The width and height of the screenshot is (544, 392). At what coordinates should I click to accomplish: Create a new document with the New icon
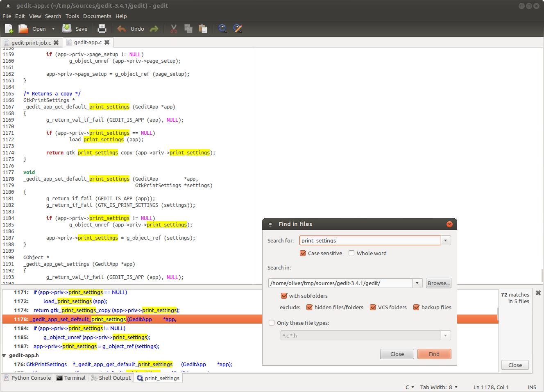[x=9, y=29]
